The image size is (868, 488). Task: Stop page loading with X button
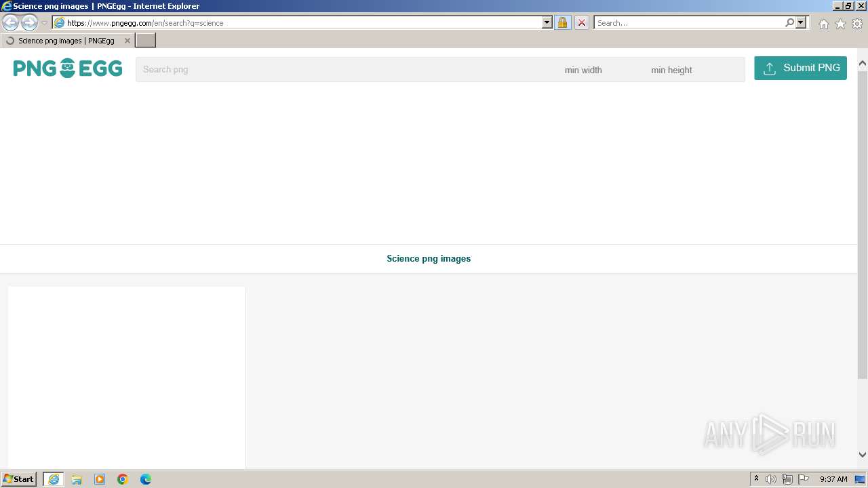point(582,22)
